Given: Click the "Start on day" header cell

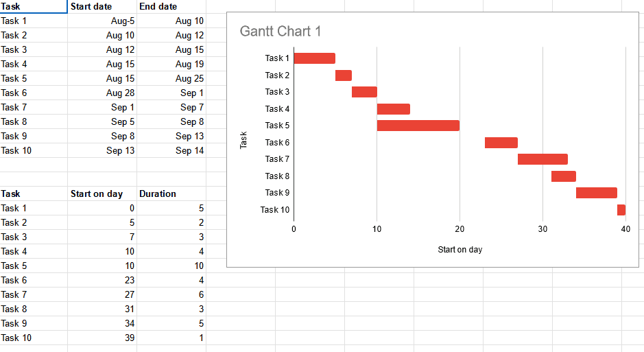Looking at the screenshot, I should 102,193.
